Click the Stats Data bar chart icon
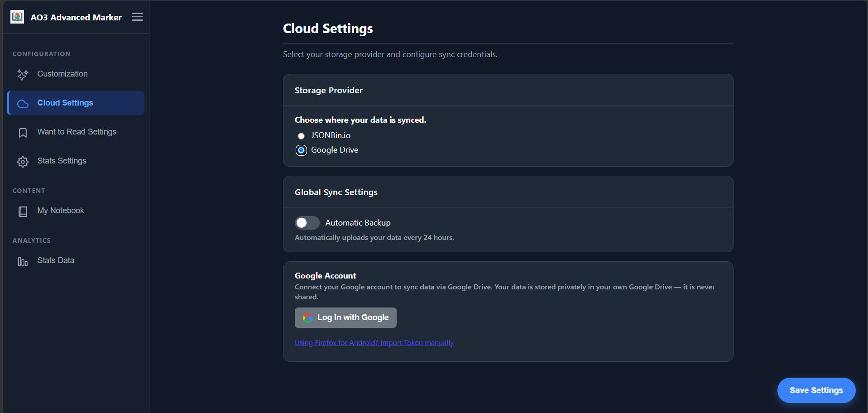868x413 pixels. click(23, 261)
